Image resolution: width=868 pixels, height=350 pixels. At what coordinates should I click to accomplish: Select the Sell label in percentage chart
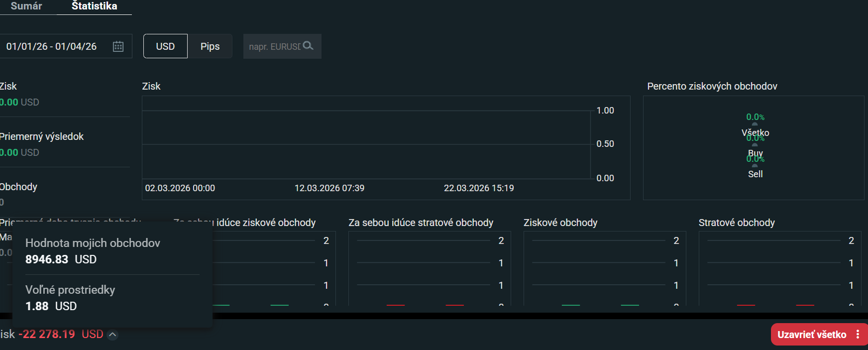[x=755, y=174]
